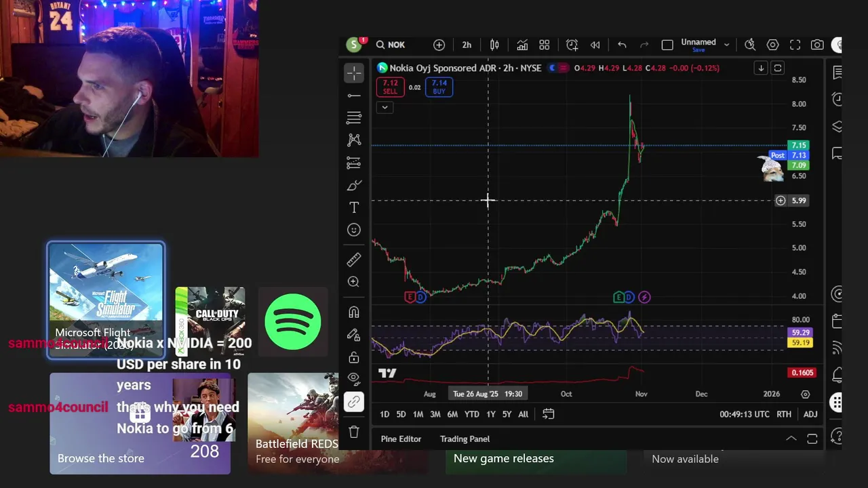Screen dimensions: 868x488
Task: Click the plus at 5.99 price
Action: tap(781, 201)
